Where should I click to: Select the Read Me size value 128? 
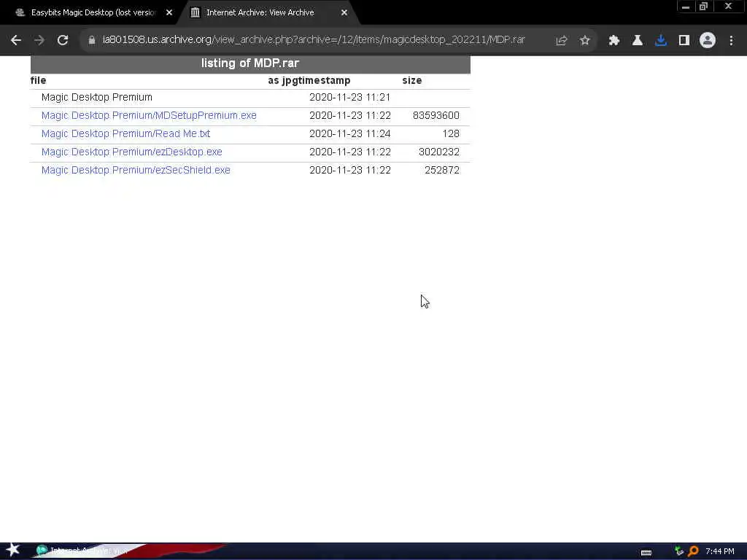(451, 134)
